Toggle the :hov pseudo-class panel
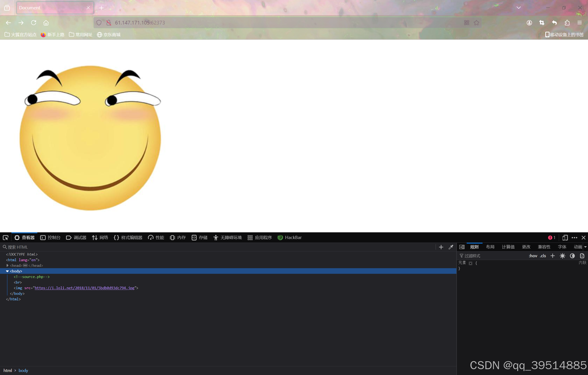The height and width of the screenshot is (375, 588). [x=533, y=256]
